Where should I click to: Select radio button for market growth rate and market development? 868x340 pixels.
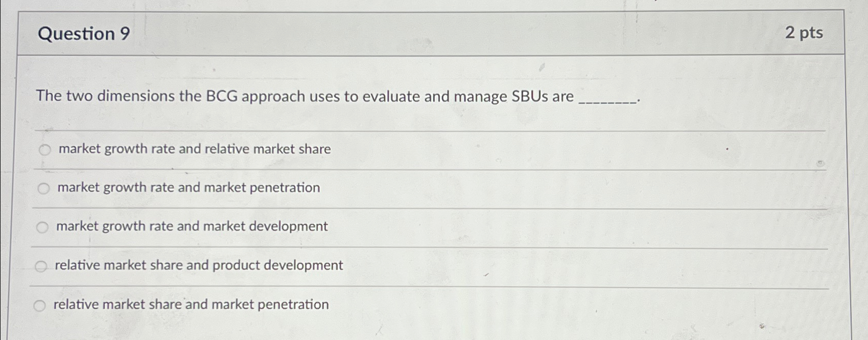[42, 226]
